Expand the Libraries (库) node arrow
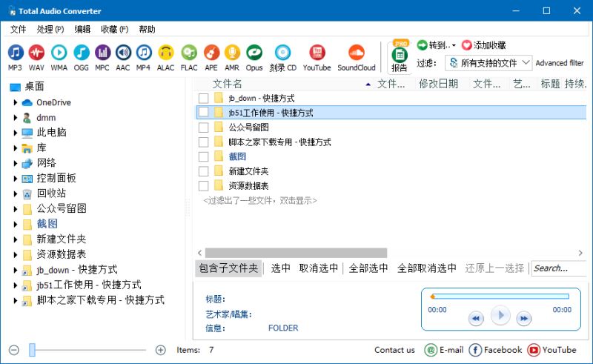 coord(15,148)
